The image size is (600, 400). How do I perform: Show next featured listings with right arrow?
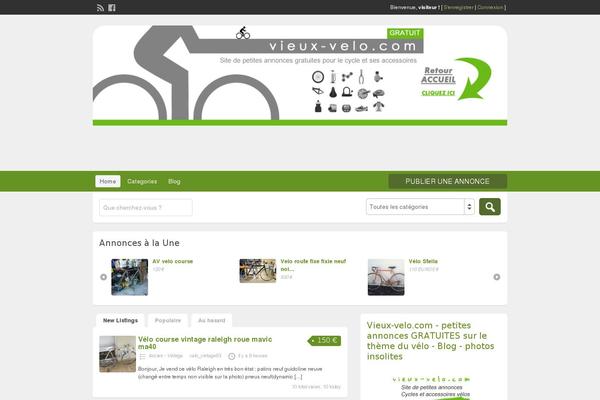497,277
